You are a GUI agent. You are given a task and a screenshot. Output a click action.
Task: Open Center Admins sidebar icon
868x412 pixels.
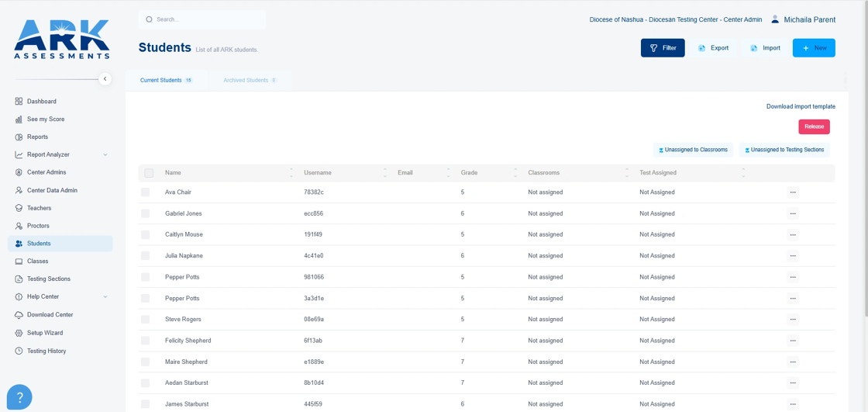click(19, 172)
